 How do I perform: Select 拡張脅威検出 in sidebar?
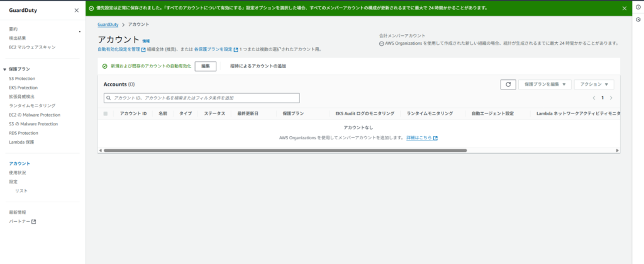(x=22, y=96)
